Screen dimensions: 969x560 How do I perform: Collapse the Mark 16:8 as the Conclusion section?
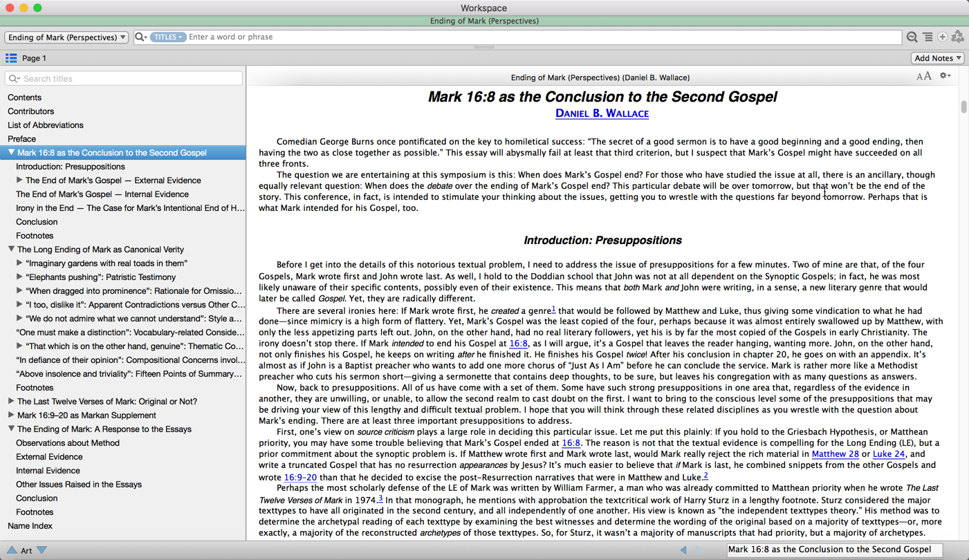click(11, 152)
